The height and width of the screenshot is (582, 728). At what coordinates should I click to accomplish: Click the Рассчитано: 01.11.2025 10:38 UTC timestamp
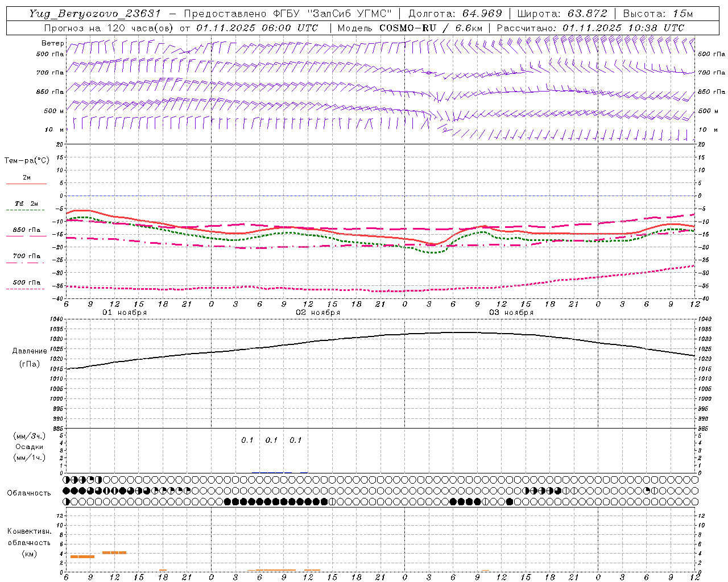tap(590, 28)
